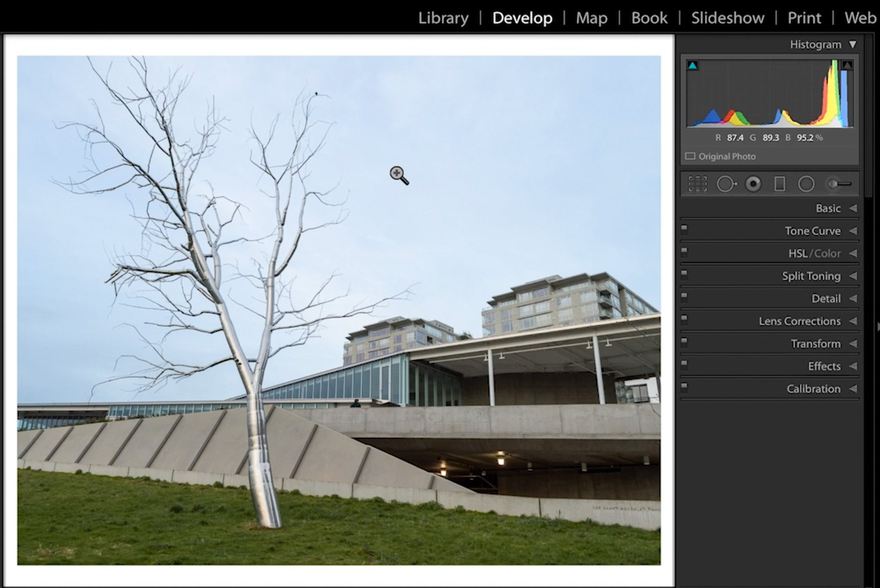Screen dimensions: 880x588
Task: Select the Adjustment Brush tool
Action: [838, 183]
